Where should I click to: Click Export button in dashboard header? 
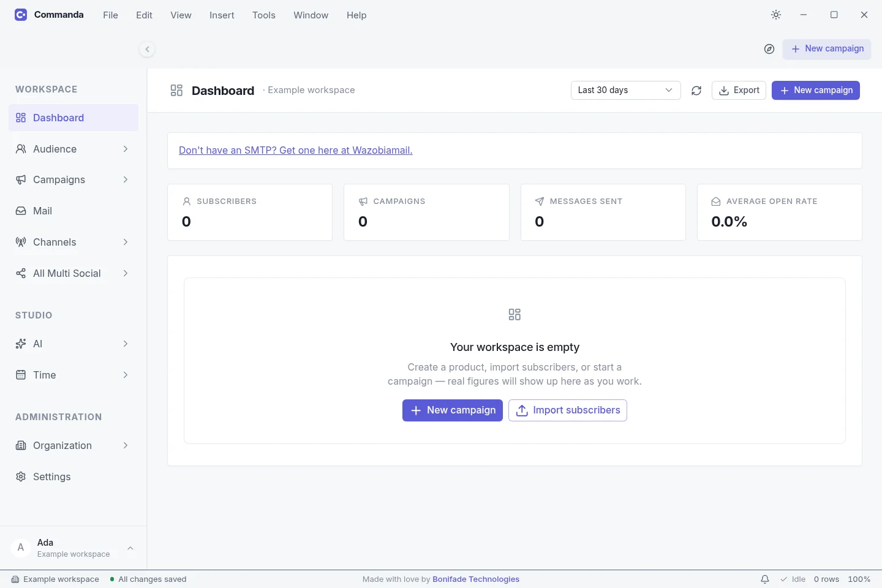pos(739,91)
